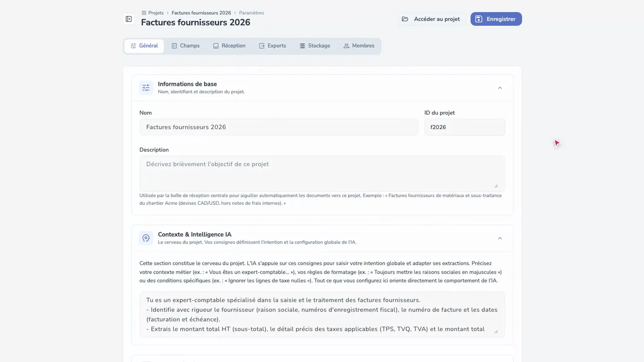The image size is (644, 362).
Task: Open the Stockage tab
Action: tap(315, 46)
